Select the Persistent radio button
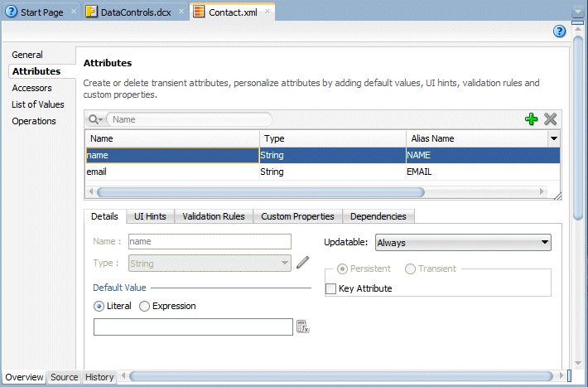The image size is (588, 387). point(342,268)
